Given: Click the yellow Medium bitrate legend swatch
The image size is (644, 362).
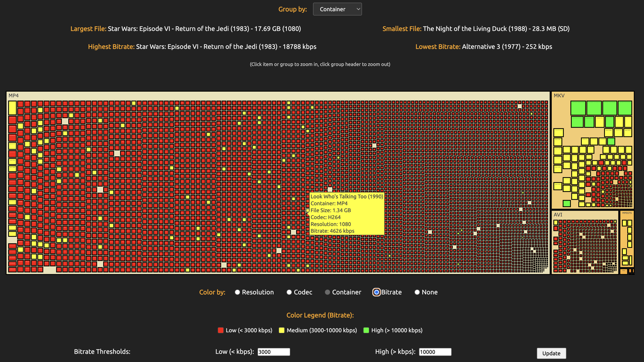Looking at the screenshot, I should (x=281, y=330).
